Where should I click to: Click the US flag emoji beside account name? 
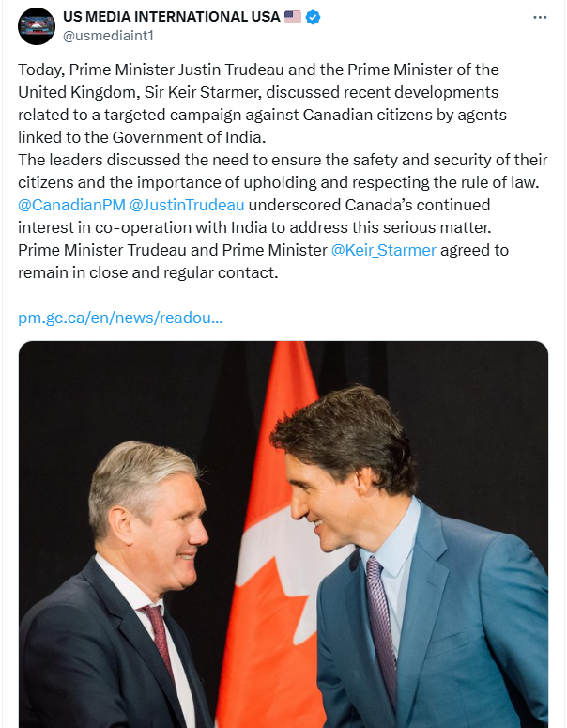coord(292,17)
